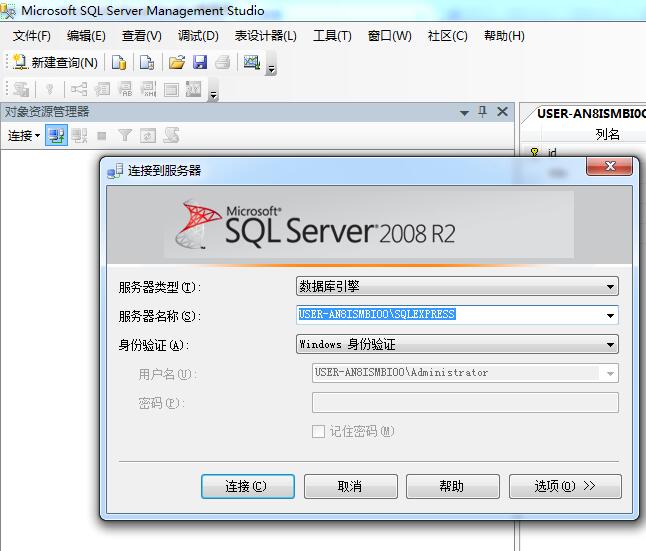
Task: Expand the 服务器名称 dropdown arrow
Action: pyautogui.click(x=610, y=316)
